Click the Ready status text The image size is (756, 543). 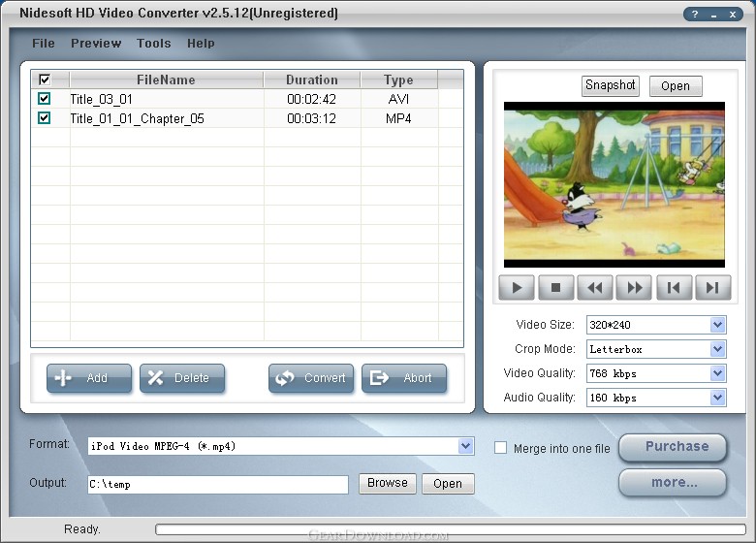pyautogui.click(x=82, y=529)
